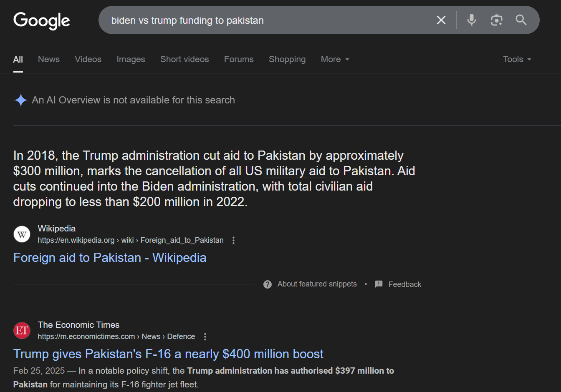The height and width of the screenshot is (392, 561).
Task: Switch to the Images tab
Action: 131,59
